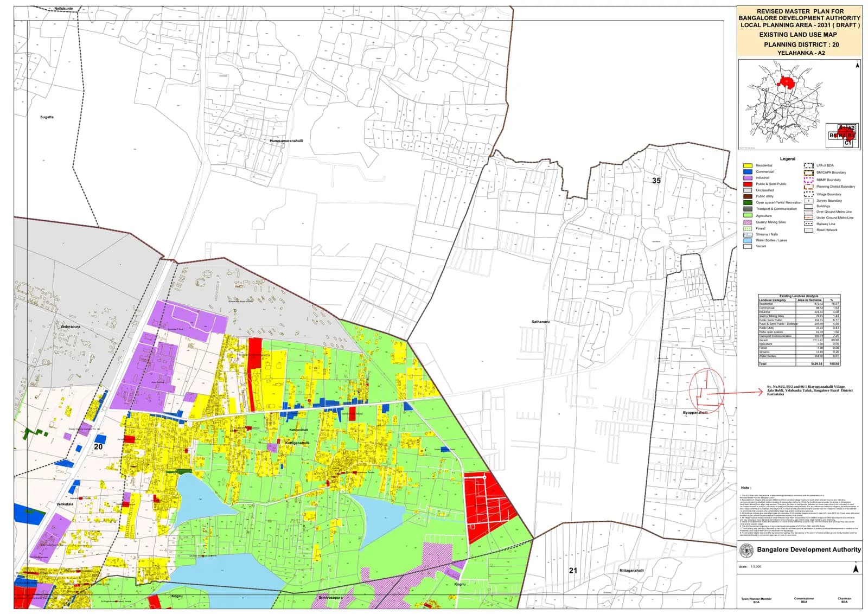
Task: Click the 'Hunasamaranahalli' village label
Action: [286, 141]
